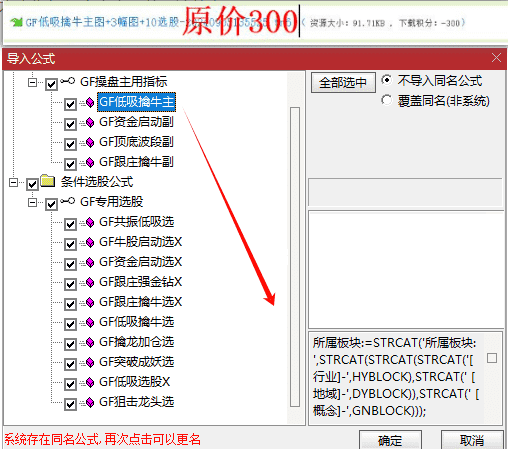Click the green icon before the GF低吸擒牛 download link
Image resolution: width=508 pixels, height=449 pixels.
[x=16, y=22]
